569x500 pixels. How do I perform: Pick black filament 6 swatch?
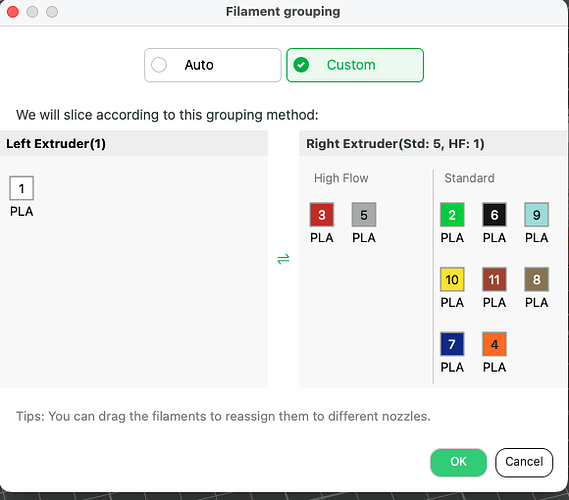click(494, 214)
